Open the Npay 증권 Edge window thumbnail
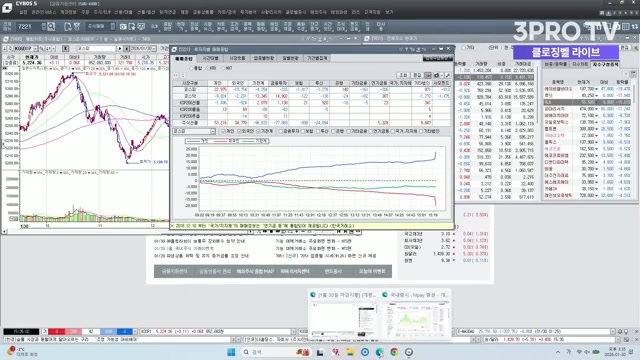The image size is (640, 360). [x=415, y=315]
